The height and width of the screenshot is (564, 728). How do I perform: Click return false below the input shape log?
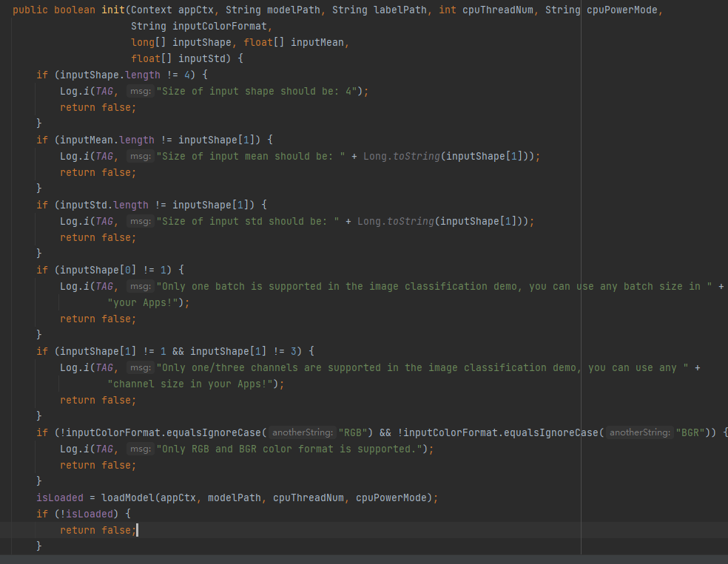coord(98,107)
